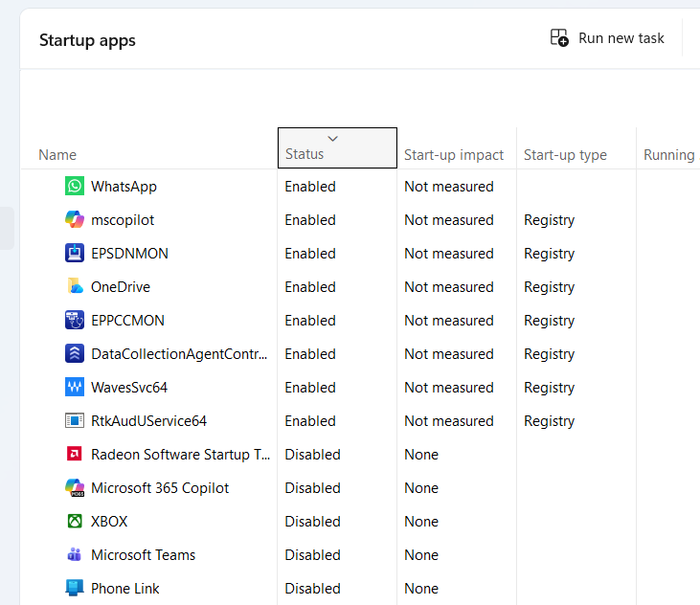Click Enabled status for WhatsApp
Screen dimensions: 700x605
click(x=310, y=187)
